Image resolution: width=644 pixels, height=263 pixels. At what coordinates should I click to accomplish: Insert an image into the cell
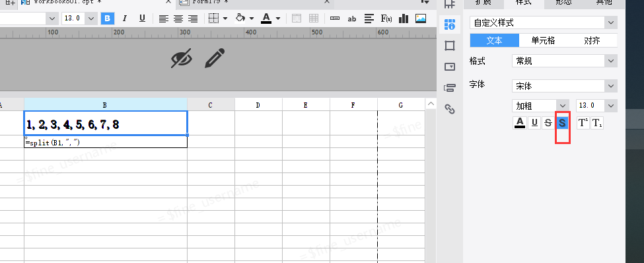(421, 19)
